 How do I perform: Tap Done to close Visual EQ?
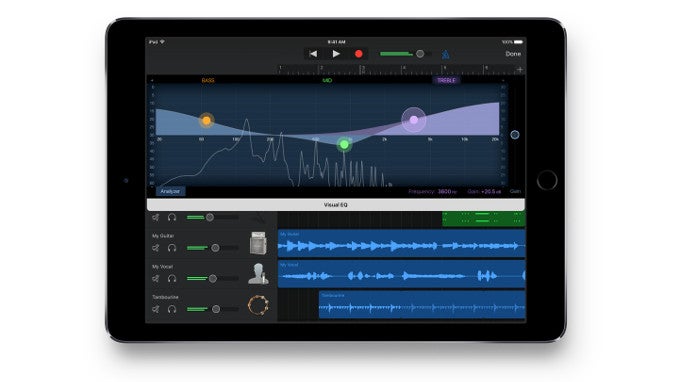coord(513,54)
